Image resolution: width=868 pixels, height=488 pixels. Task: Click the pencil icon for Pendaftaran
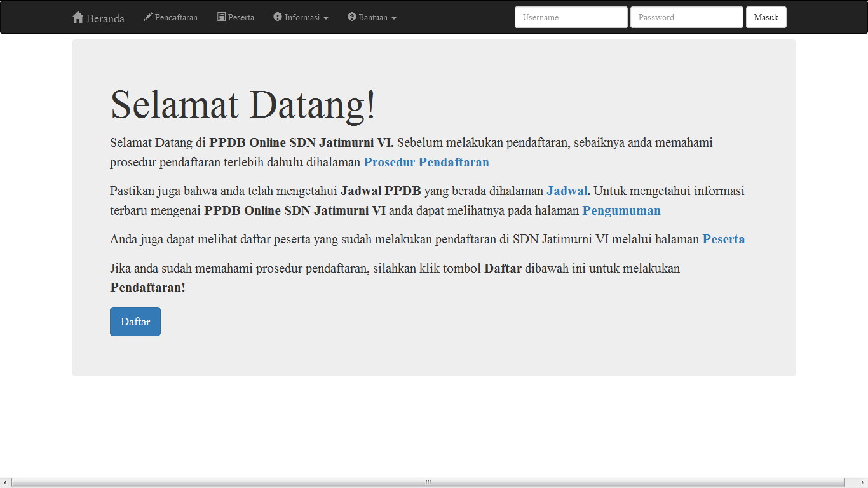pos(147,17)
